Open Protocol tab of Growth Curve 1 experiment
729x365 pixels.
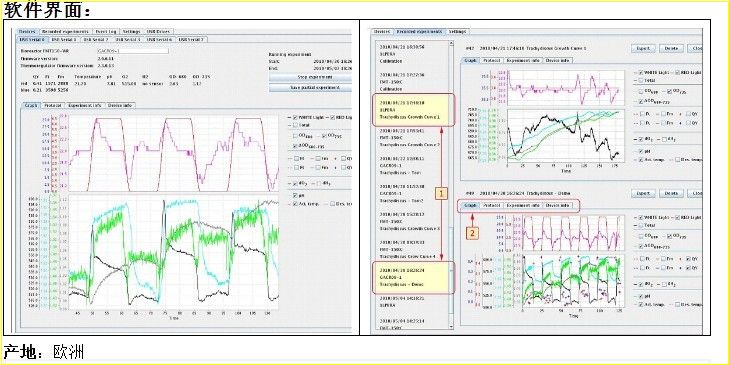coord(491,60)
